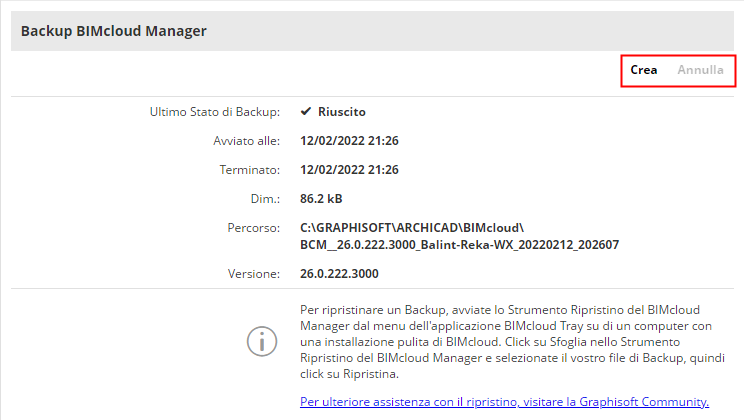Select the 86.2 kB size value

click(x=321, y=199)
